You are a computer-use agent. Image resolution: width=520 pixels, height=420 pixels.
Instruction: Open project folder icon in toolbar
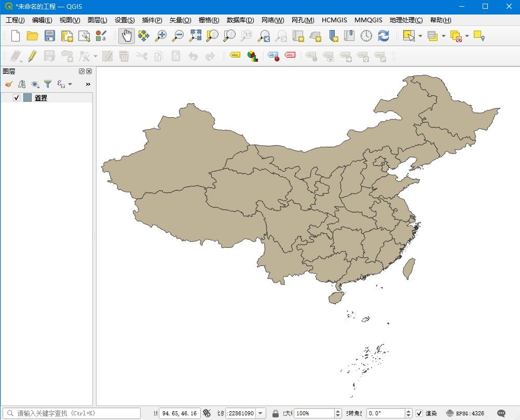(x=32, y=36)
